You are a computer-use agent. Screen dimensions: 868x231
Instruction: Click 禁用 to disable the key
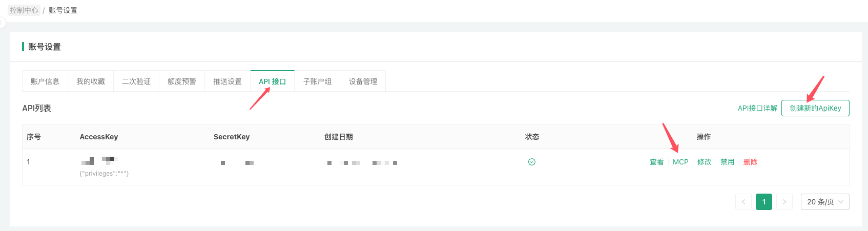click(x=728, y=162)
